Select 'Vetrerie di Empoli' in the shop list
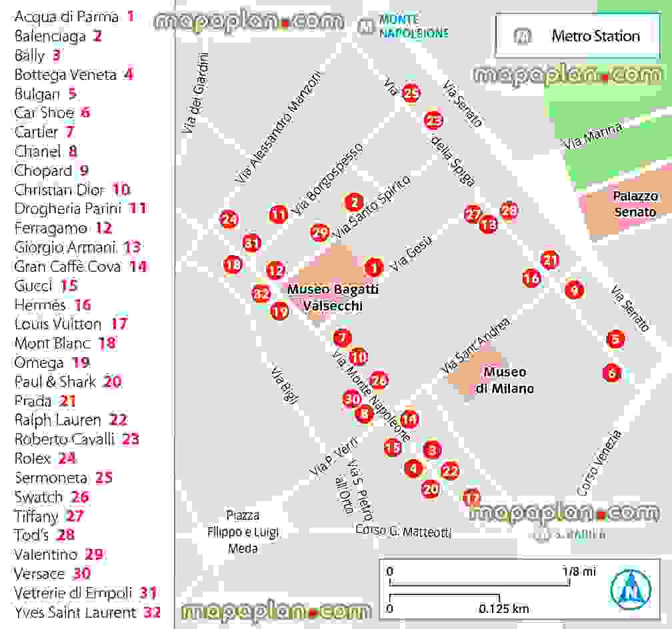This screenshot has height=629, width=672. click(x=73, y=592)
